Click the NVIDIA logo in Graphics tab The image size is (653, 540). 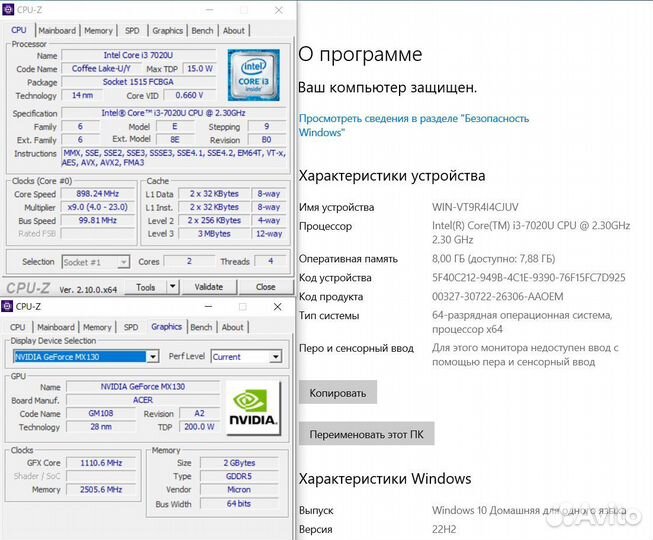tap(253, 408)
